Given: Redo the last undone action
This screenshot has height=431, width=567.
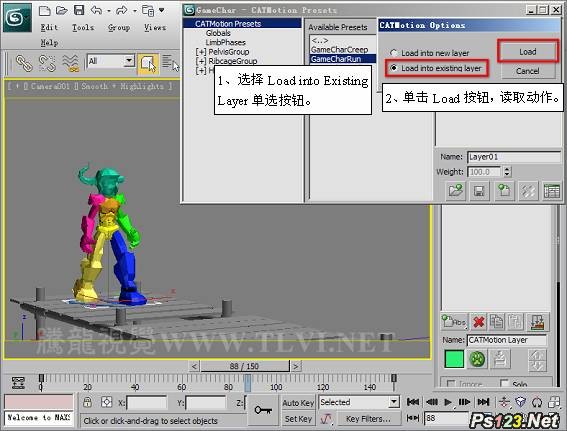Looking at the screenshot, I should tap(122, 10).
